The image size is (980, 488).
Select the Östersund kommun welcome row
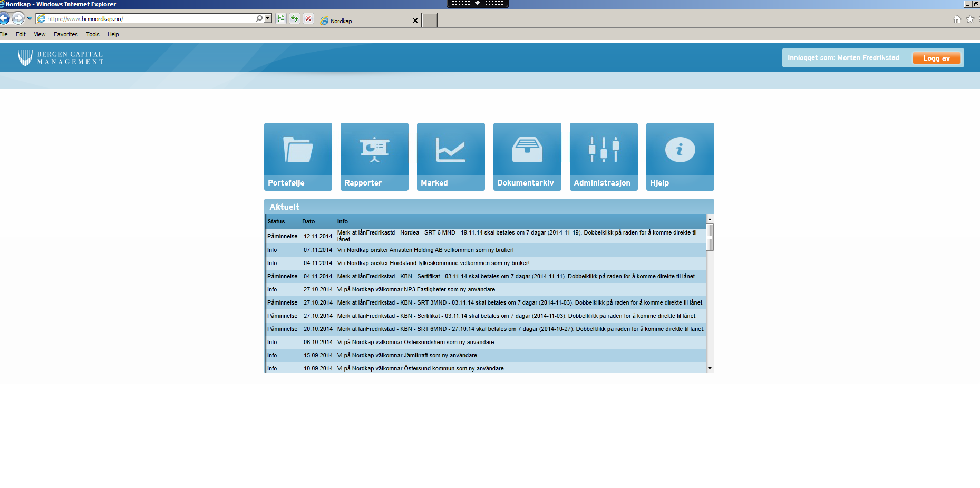(x=486, y=368)
